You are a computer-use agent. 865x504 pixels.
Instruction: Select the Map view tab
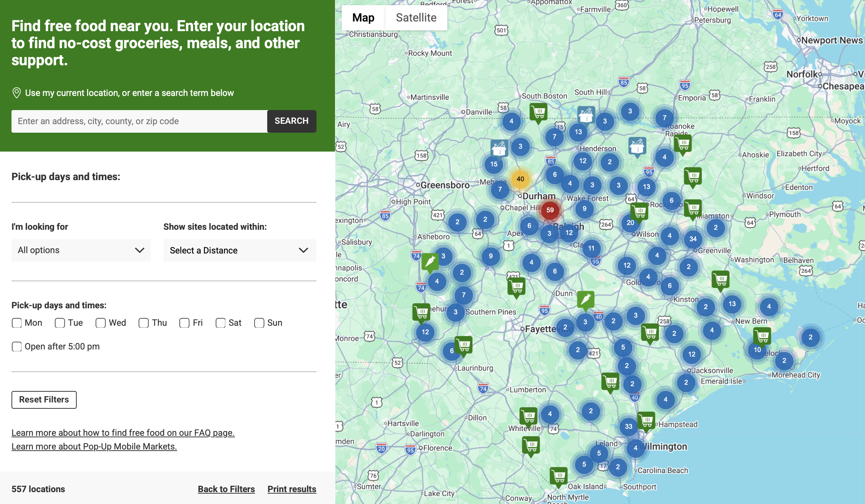pos(363,17)
